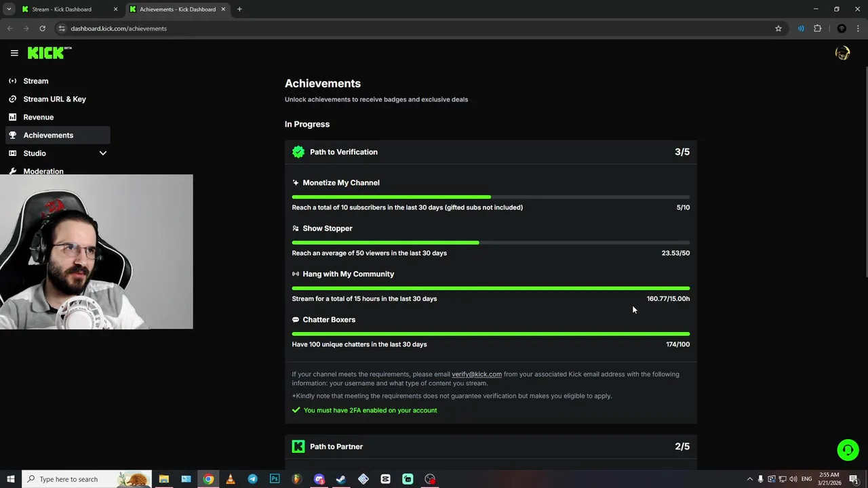Bookmark this page with star

click(x=778, y=28)
